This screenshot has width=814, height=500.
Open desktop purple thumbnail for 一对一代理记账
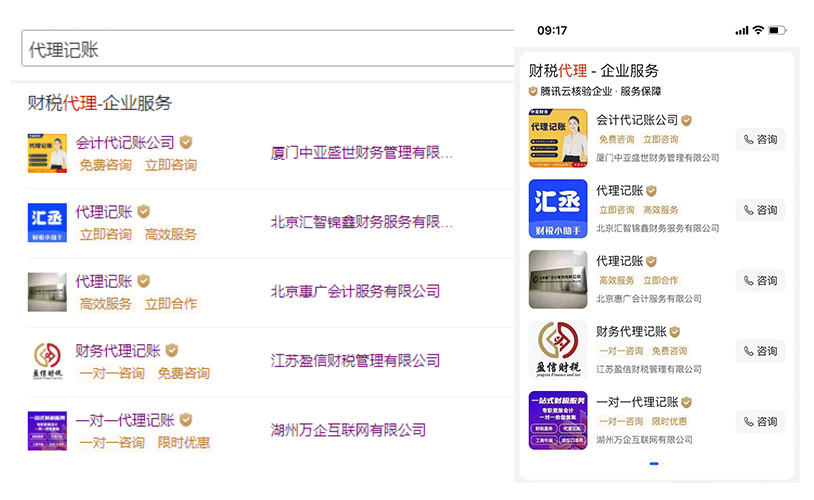click(47, 431)
